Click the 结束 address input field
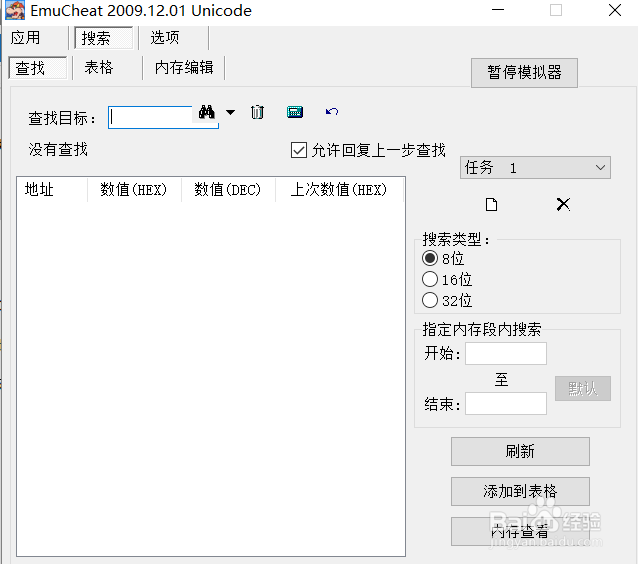Image resolution: width=638 pixels, height=564 pixels. 506,404
